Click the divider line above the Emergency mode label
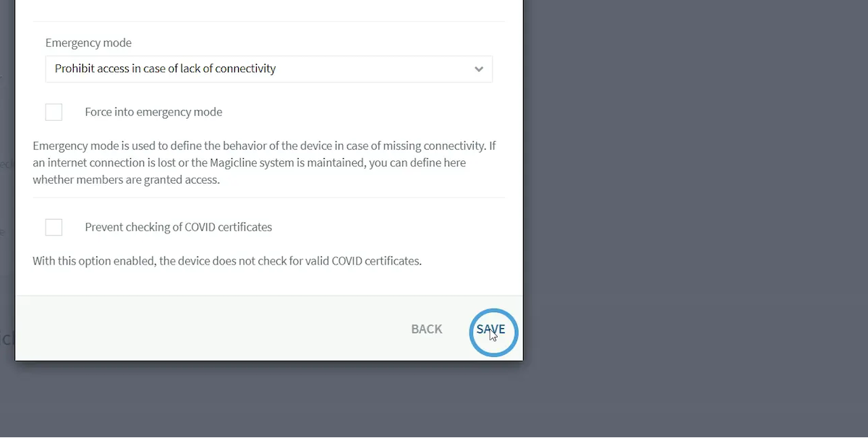This screenshot has width=868, height=438. point(268,22)
